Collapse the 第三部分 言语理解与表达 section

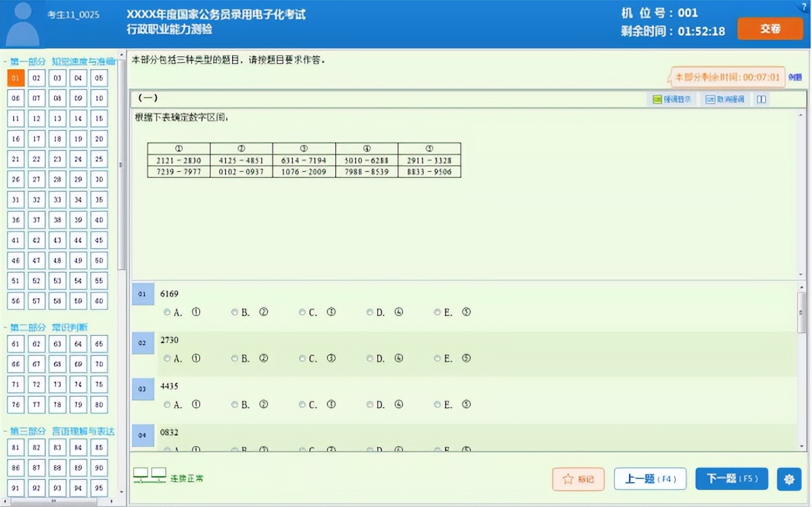(5, 431)
